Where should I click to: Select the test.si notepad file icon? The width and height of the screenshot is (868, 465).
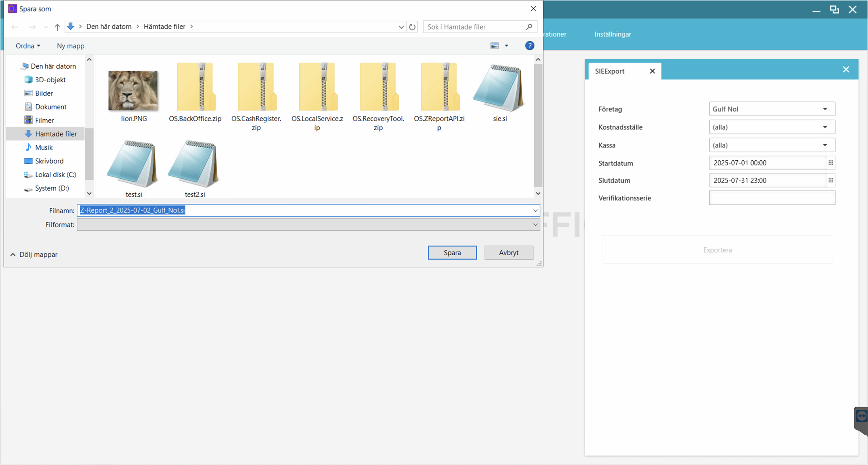tap(132, 164)
